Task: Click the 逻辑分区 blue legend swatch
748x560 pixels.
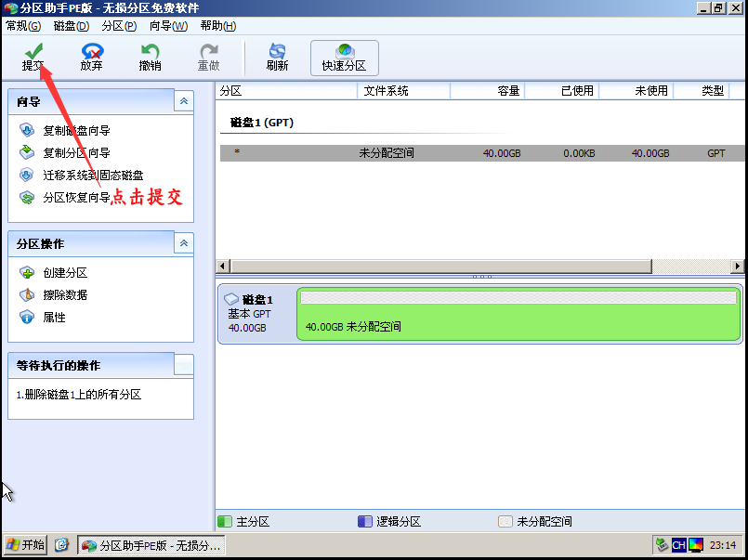Action: point(364,521)
